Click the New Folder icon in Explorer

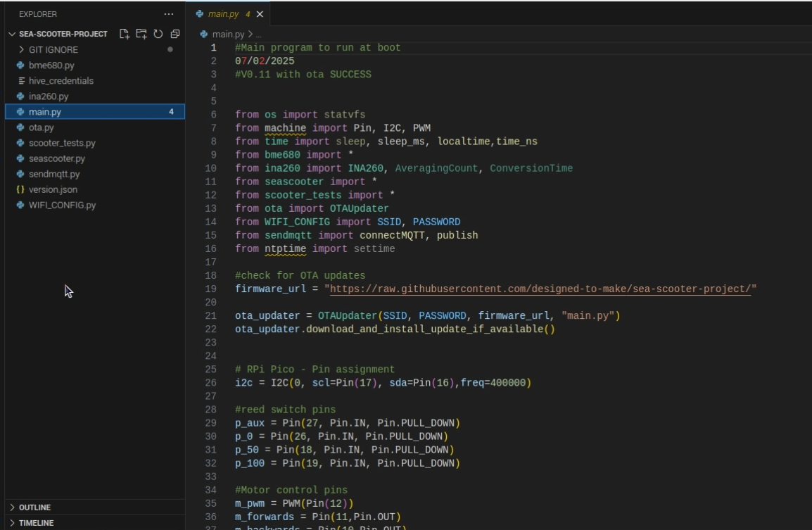(141, 34)
